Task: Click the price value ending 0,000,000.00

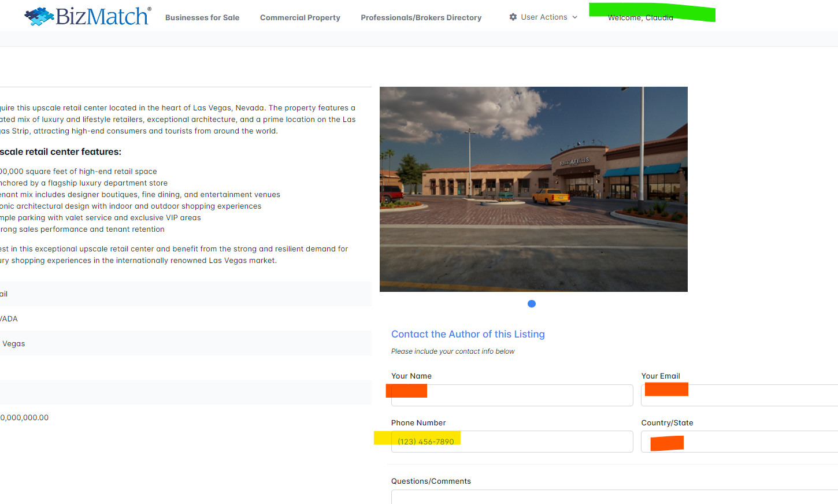Action: (x=24, y=418)
